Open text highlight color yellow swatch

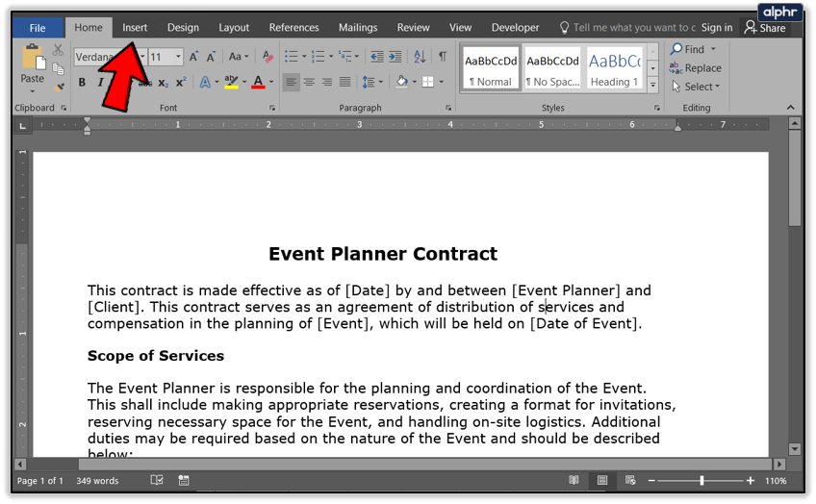tap(231, 82)
